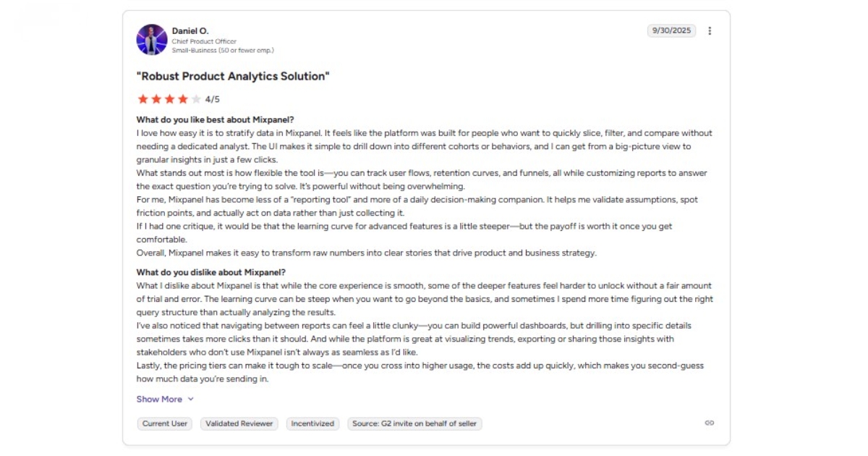
Task: Click the third rating star
Action: pos(169,99)
